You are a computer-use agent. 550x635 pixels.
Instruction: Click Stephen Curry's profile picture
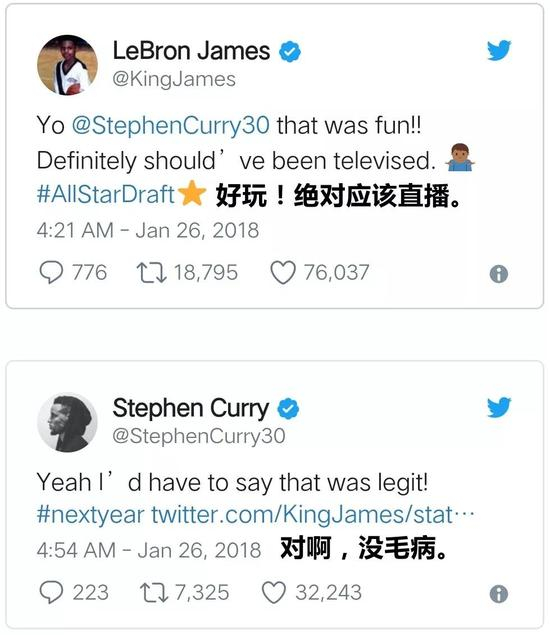[68, 422]
